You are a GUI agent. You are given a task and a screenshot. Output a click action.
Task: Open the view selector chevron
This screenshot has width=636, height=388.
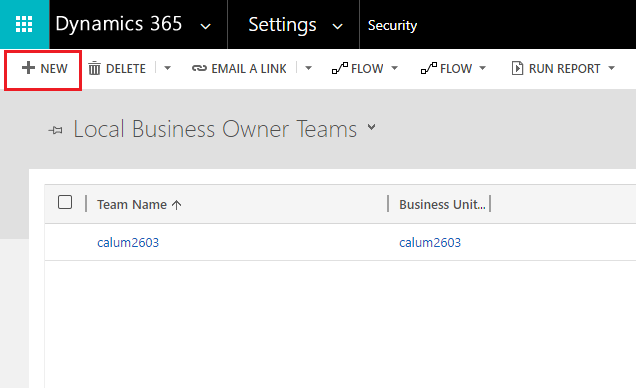372,127
